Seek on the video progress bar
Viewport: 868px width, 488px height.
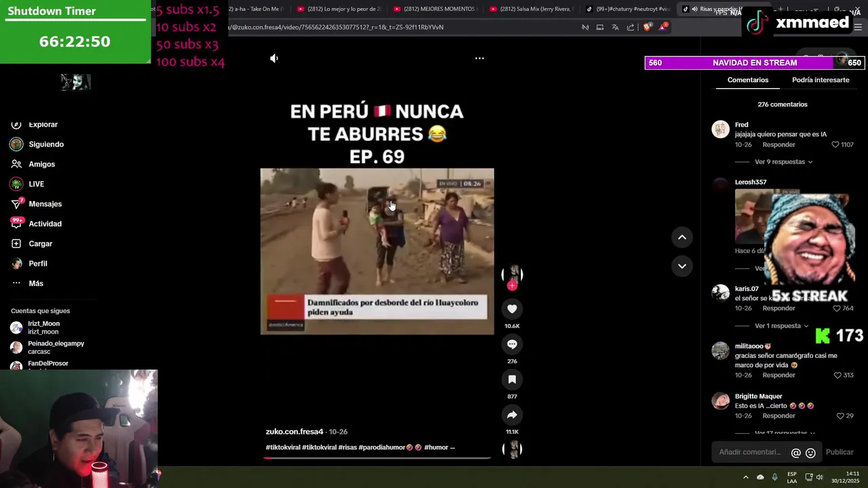click(377, 458)
